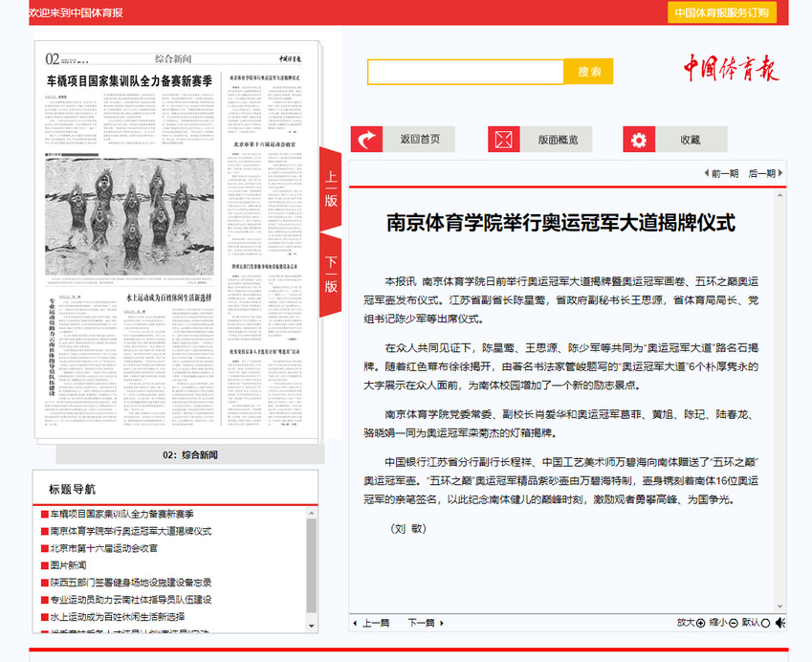The height and width of the screenshot is (662, 812).
Task: Click the 版面概览 page overview icon
Action: click(504, 140)
